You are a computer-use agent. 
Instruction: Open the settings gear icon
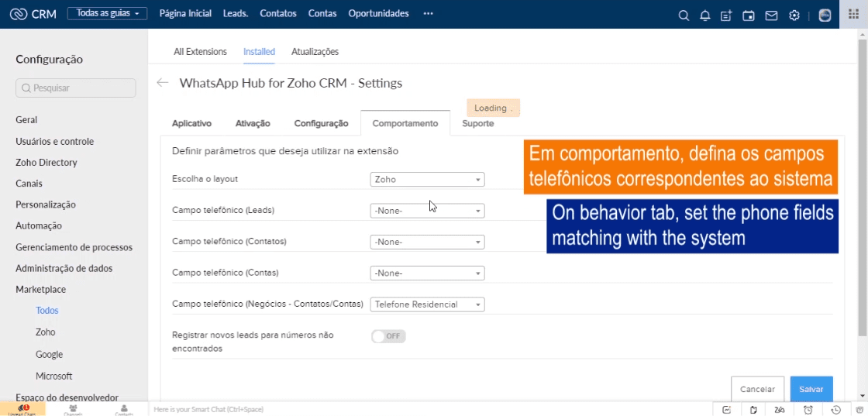click(794, 15)
